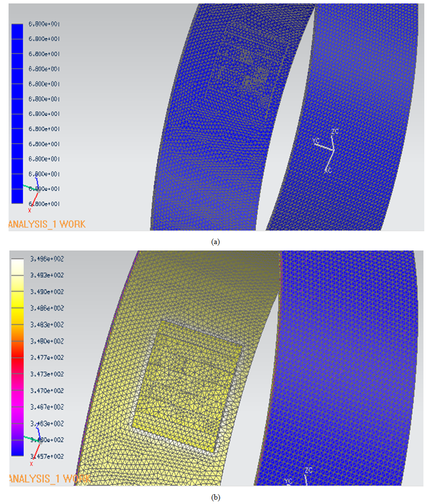Pick the white swatch in the multicolor legend
Screen dimensions: 432x504
(x=17, y=266)
